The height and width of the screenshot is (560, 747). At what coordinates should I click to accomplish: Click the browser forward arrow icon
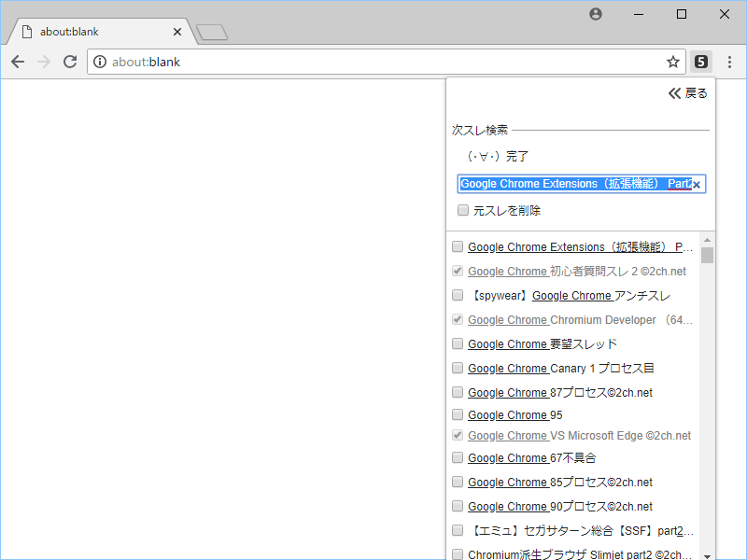(44, 62)
